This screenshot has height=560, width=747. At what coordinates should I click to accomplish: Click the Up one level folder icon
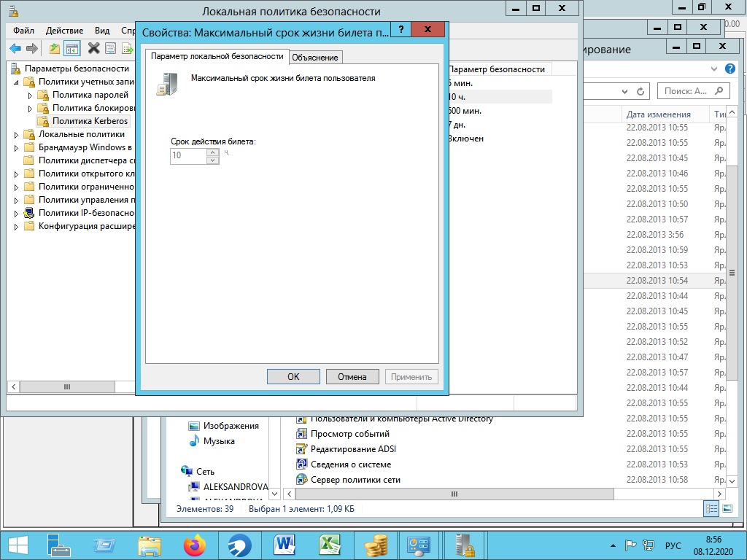[x=55, y=49]
